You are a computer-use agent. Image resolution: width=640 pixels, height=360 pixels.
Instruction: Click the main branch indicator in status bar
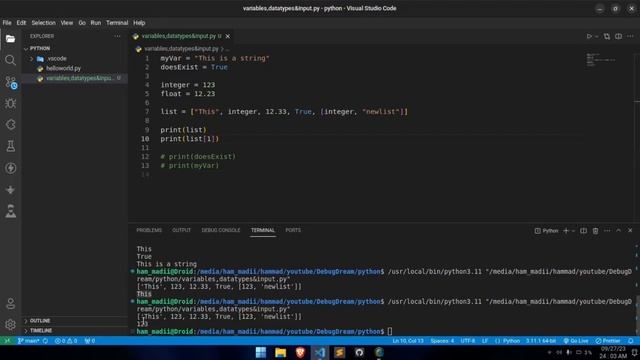[28, 341]
